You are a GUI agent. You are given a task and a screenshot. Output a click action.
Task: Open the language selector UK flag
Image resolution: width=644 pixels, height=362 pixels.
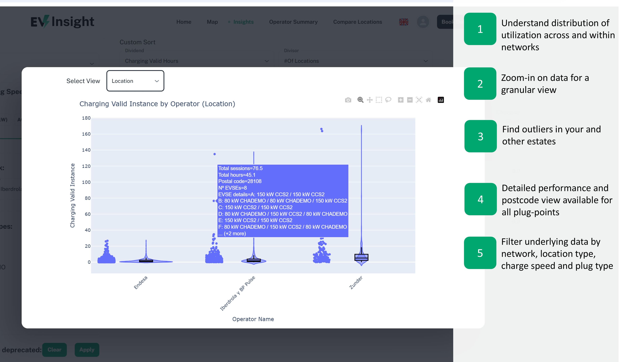[x=404, y=22]
